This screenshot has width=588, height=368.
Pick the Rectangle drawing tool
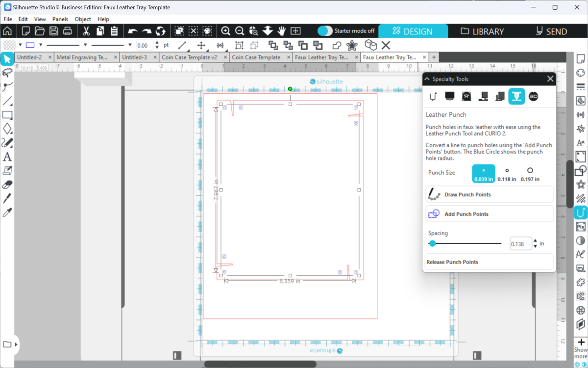pyautogui.click(x=7, y=115)
